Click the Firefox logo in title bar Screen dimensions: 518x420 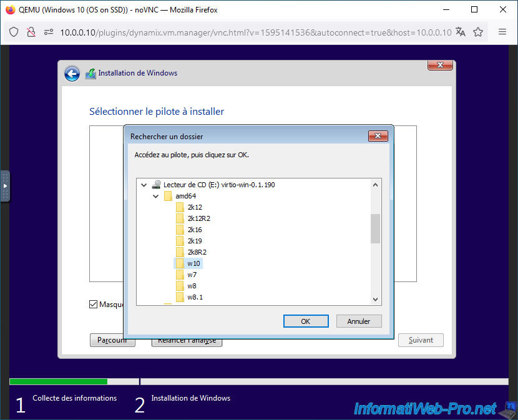click(x=10, y=9)
